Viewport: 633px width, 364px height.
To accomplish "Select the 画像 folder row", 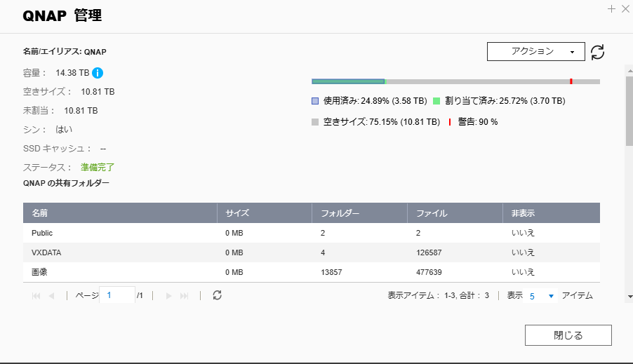I will coord(312,272).
